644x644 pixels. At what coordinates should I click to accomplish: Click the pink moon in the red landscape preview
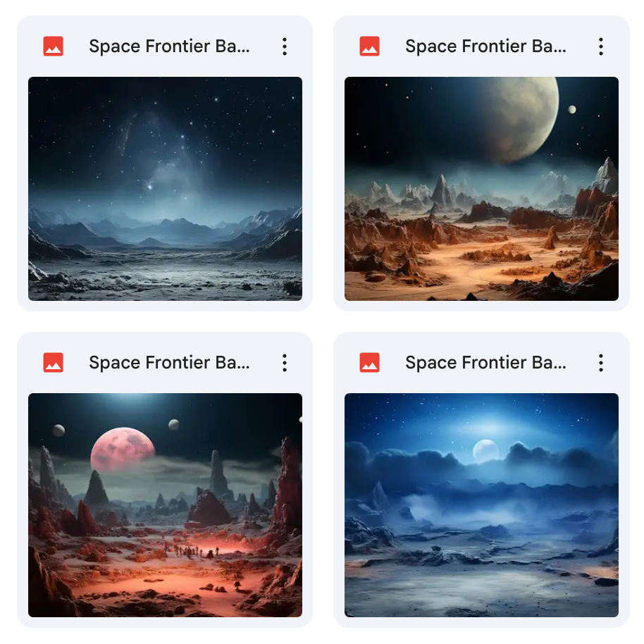(123, 449)
